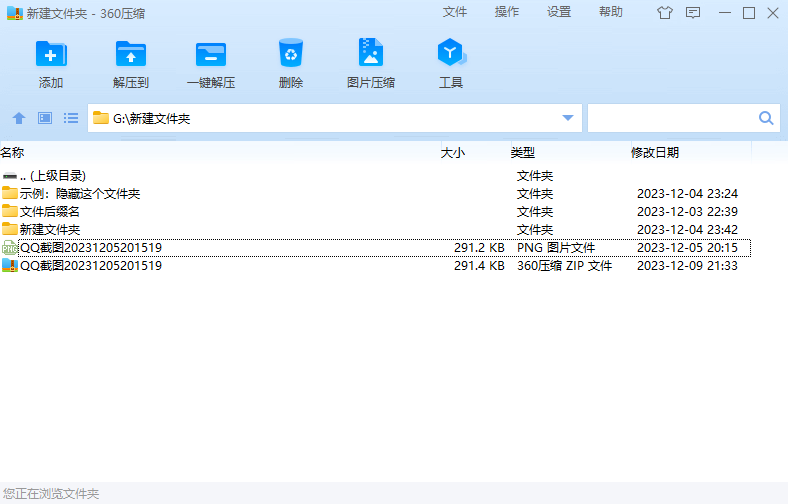Viewport: 788px width, 504px height.
Task: Click the search magnifier icon
Action: coord(766,118)
